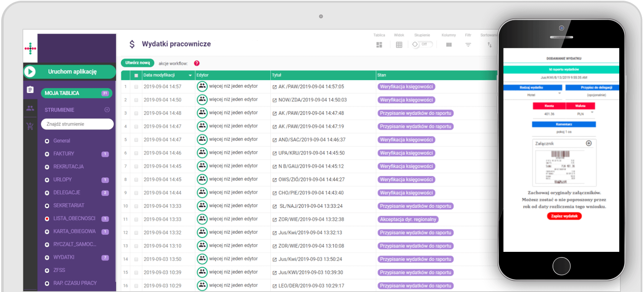Open the shopping cart sidebar icon

[x=30, y=126]
